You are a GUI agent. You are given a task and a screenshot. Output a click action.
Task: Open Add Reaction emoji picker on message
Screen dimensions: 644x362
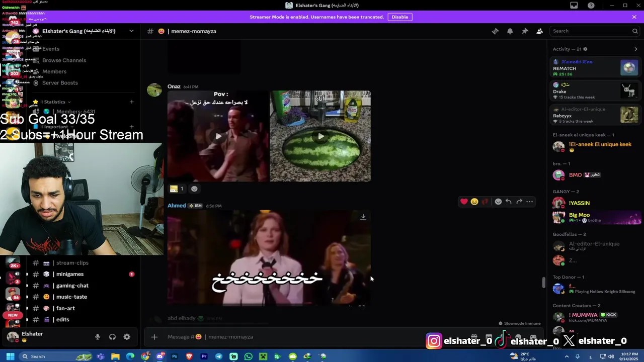[498, 202]
